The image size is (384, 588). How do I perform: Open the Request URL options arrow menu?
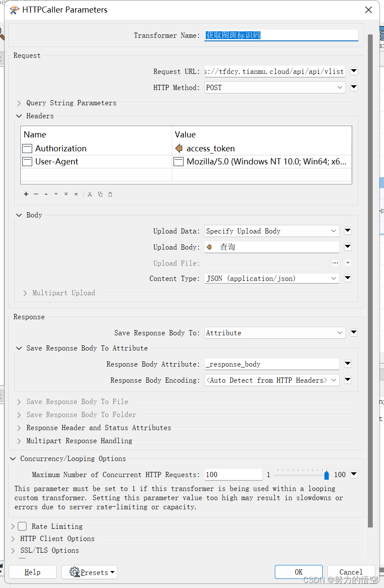354,71
